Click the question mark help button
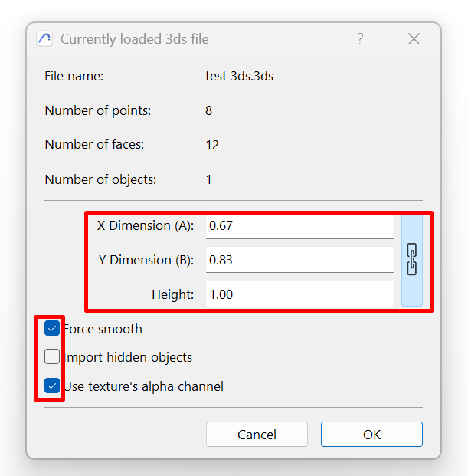 [x=360, y=39]
